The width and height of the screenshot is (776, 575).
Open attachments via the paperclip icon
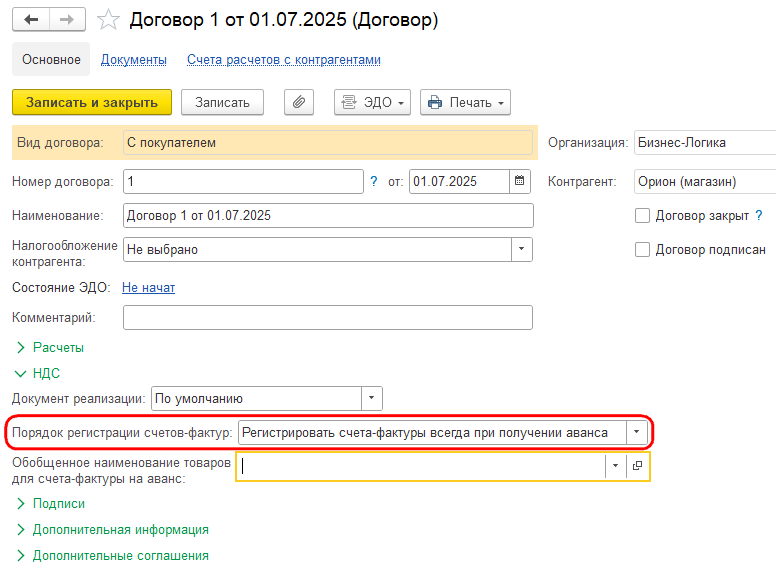point(299,102)
